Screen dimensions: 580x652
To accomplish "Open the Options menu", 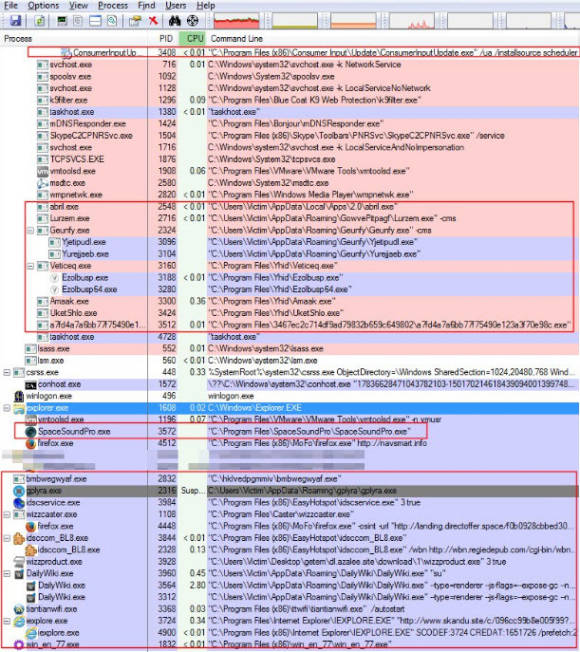I will click(43, 5).
